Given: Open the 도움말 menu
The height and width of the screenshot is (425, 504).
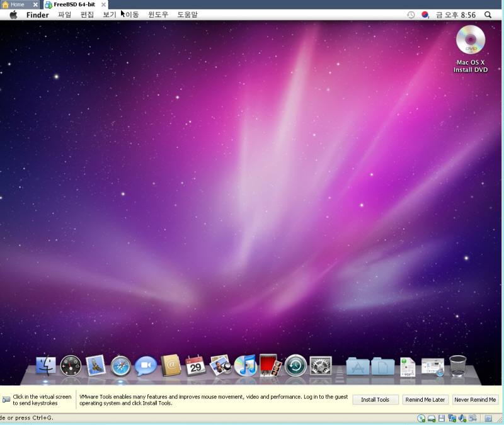Looking at the screenshot, I should point(187,14).
